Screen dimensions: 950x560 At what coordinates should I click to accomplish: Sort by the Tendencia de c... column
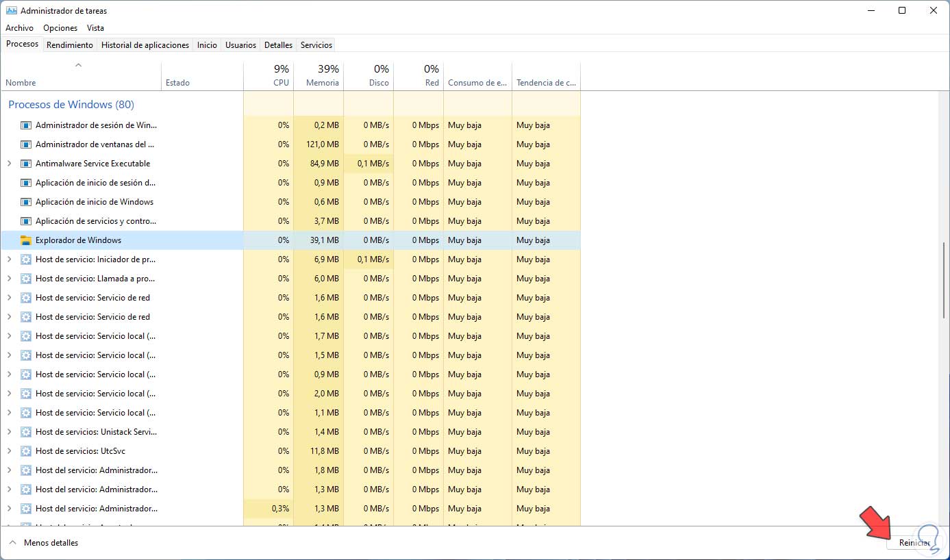tap(547, 76)
